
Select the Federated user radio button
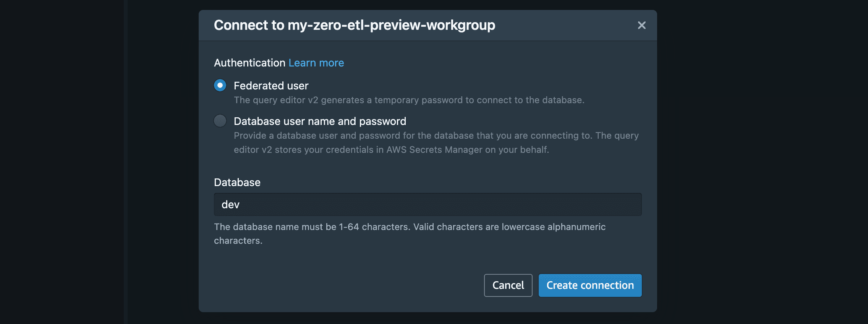pyautogui.click(x=220, y=85)
